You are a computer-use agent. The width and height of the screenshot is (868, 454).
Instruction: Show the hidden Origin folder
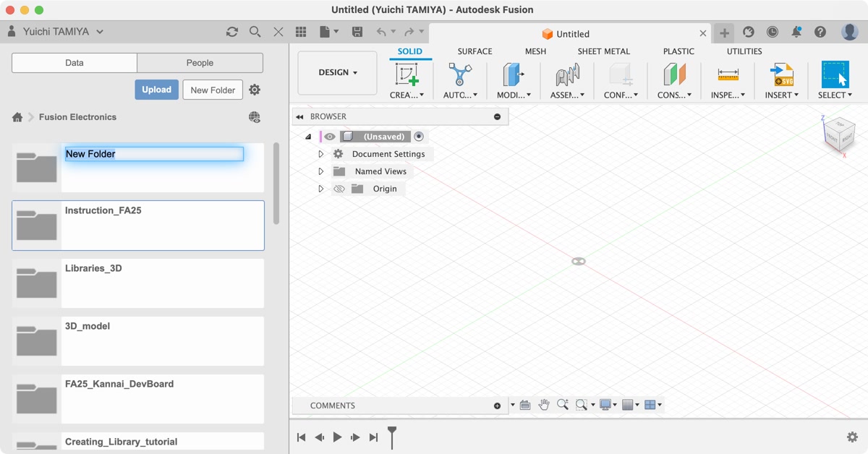[339, 189]
